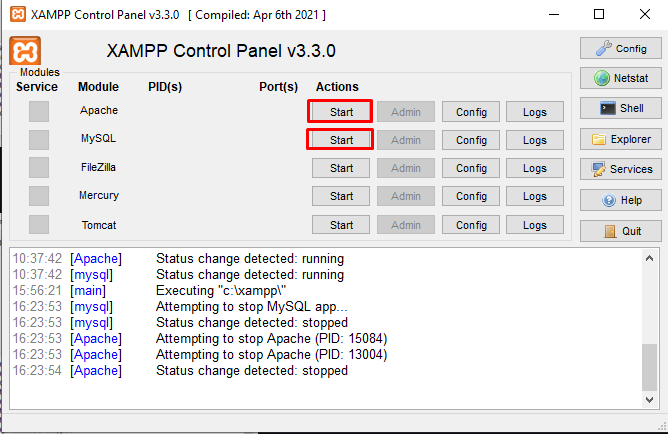This screenshot has width=668, height=434.
Task: Click 16:23:54 Apache stopped log line
Action: (180, 371)
